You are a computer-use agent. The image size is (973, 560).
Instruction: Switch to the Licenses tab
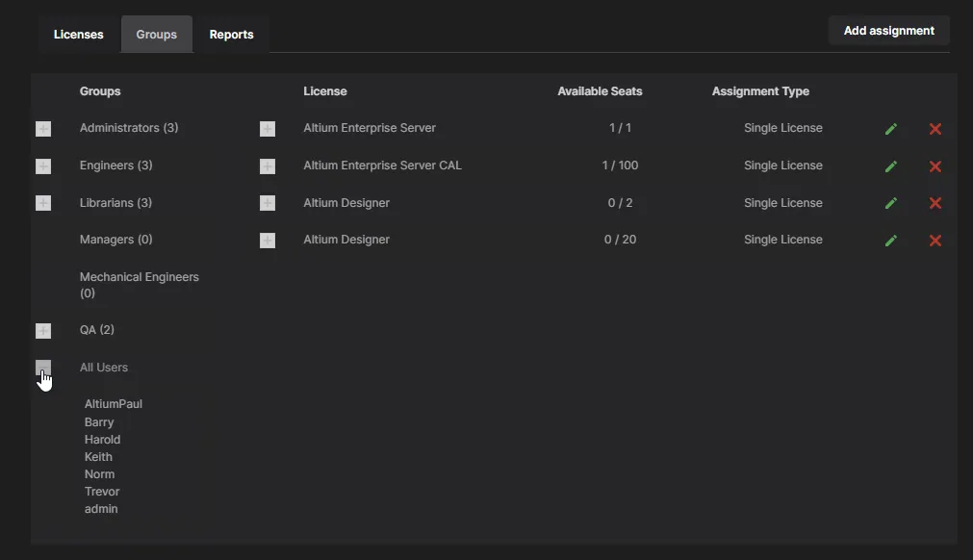click(78, 34)
